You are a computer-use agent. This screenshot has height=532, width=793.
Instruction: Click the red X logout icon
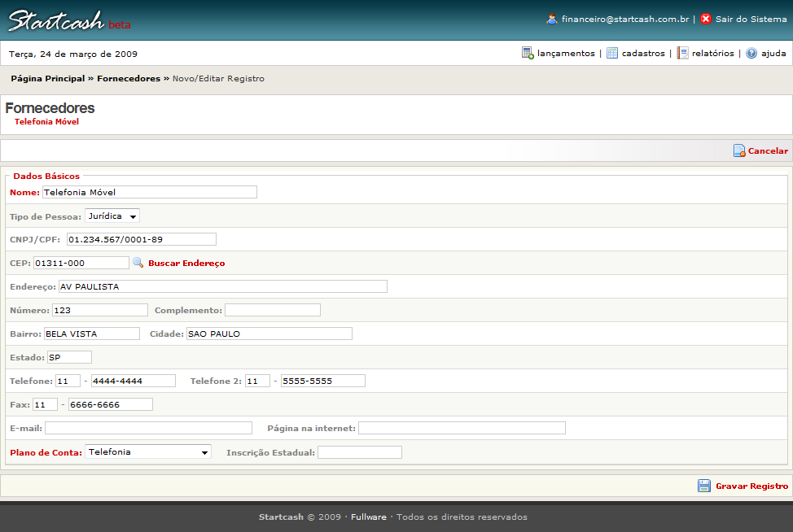click(x=706, y=19)
